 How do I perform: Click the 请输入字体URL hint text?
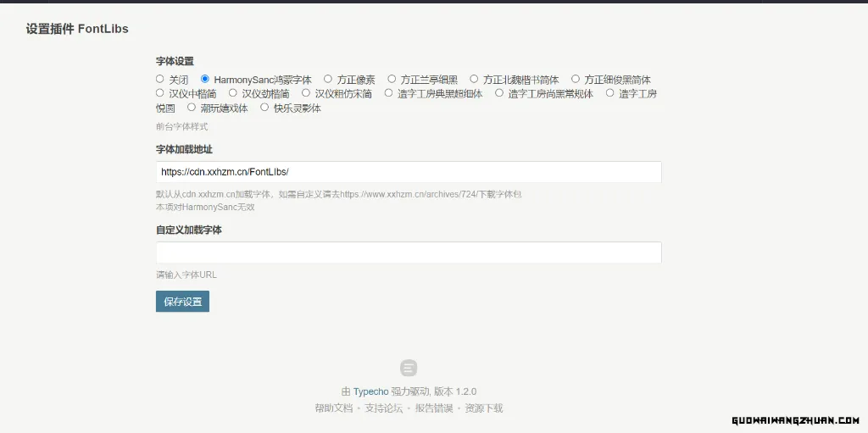pyautogui.click(x=186, y=275)
